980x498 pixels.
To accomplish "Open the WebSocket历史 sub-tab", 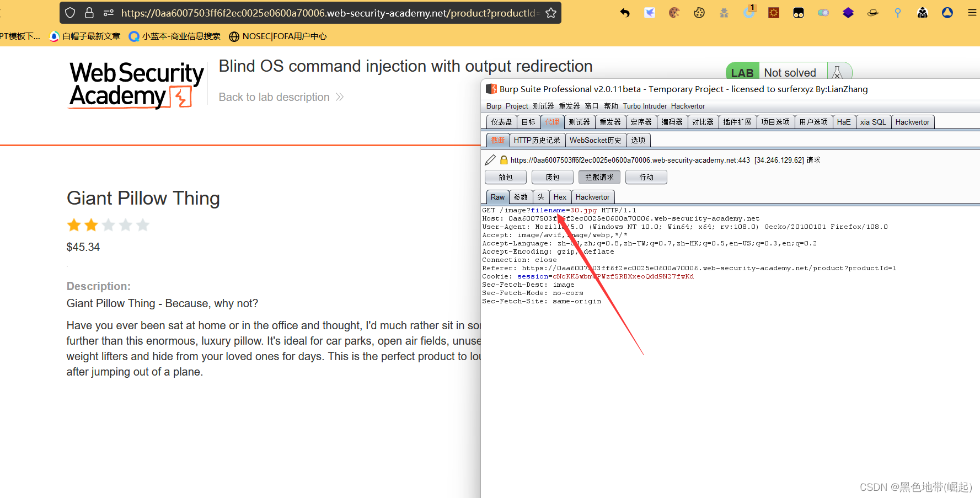I will point(596,140).
